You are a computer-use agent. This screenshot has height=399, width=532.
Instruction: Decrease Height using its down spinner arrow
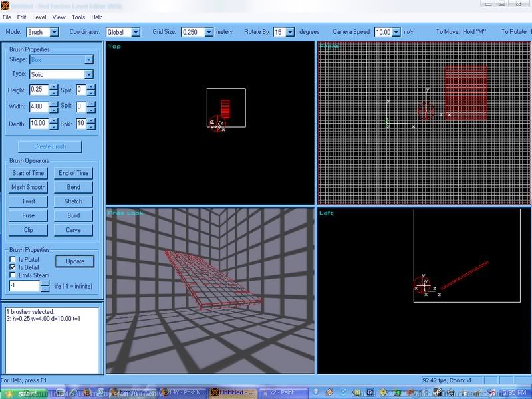(x=54, y=92)
